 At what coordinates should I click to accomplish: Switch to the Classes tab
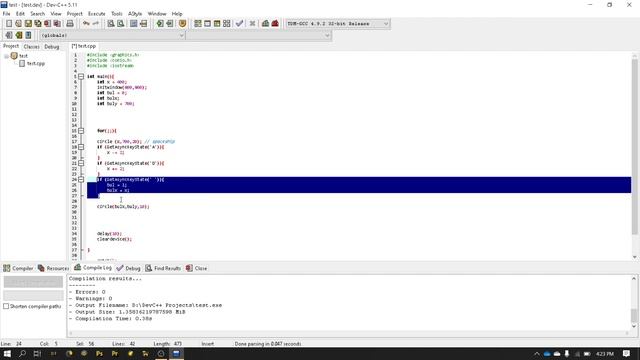[31, 47]
